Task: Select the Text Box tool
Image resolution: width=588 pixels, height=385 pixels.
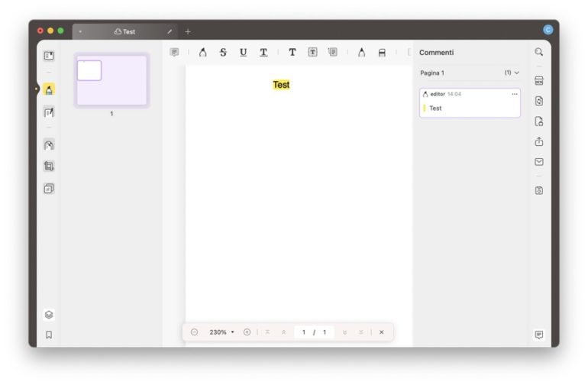Action: [x=312, y=52]
